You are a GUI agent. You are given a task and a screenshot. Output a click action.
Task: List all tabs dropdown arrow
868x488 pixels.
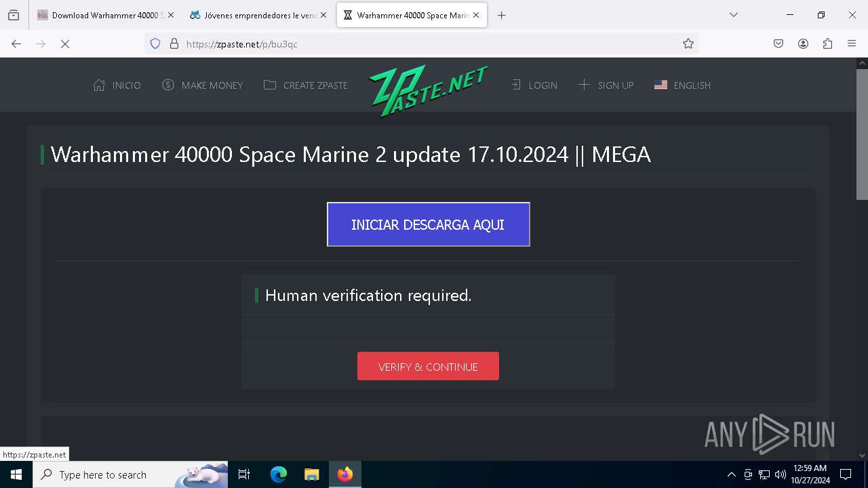[733, 15]
